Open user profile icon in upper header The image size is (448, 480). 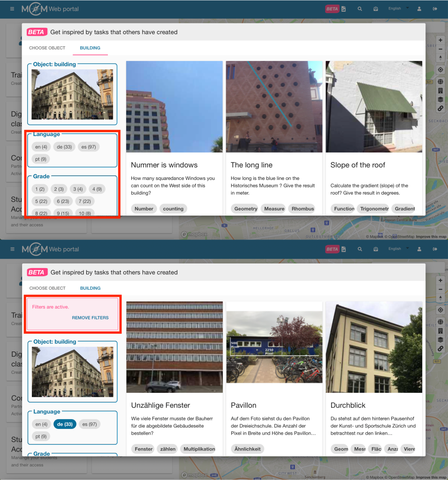pyautogui.click(x=419, y=9)
